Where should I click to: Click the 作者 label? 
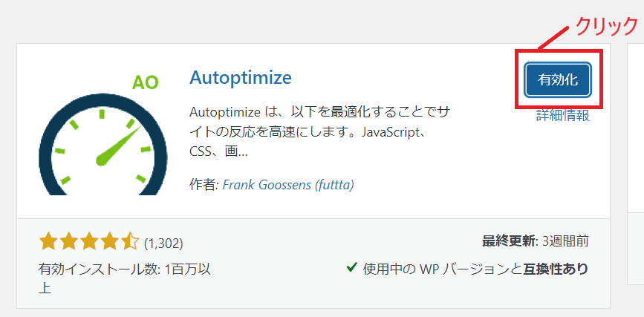pos(203,184)
